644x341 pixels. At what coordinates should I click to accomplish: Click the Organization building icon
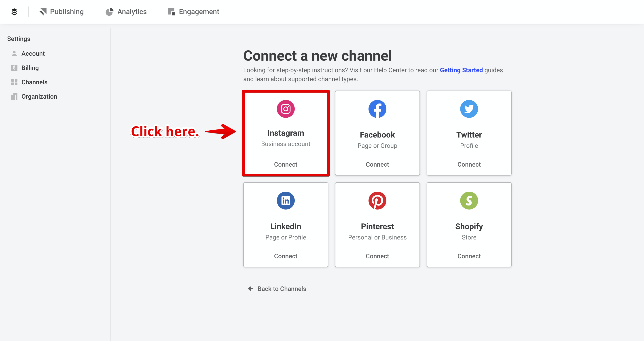pyautogui.click(x=14, y=97)
